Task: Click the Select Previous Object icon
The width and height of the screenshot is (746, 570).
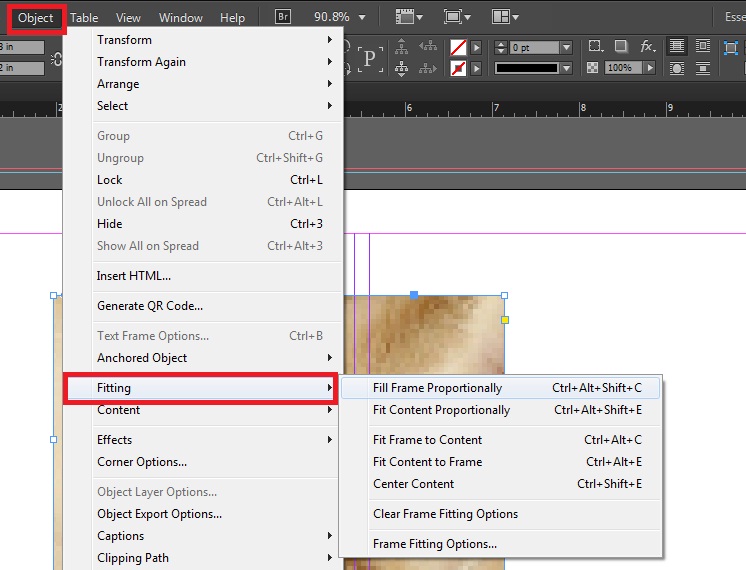Action: (428, 47)
